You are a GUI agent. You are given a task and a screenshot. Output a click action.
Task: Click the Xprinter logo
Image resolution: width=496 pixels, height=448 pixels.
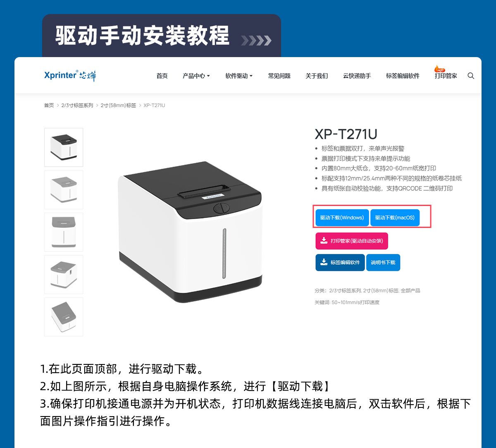coord(70,75)
